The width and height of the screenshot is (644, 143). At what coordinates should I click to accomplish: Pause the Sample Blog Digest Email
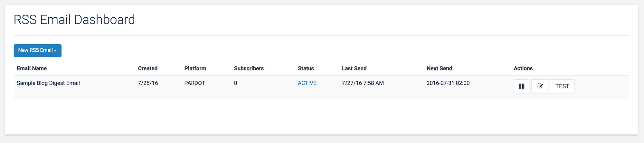(x=522, y=86)
